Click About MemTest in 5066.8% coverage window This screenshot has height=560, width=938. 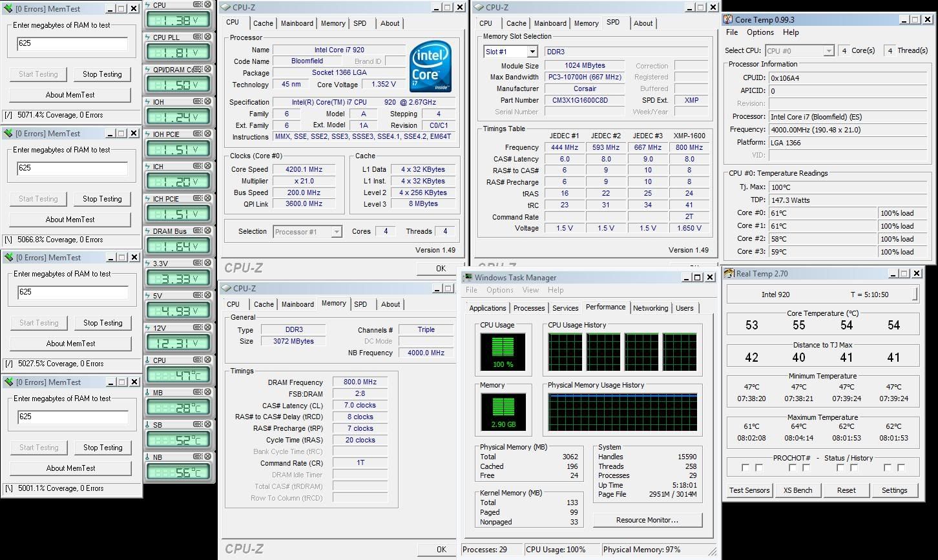70,220
